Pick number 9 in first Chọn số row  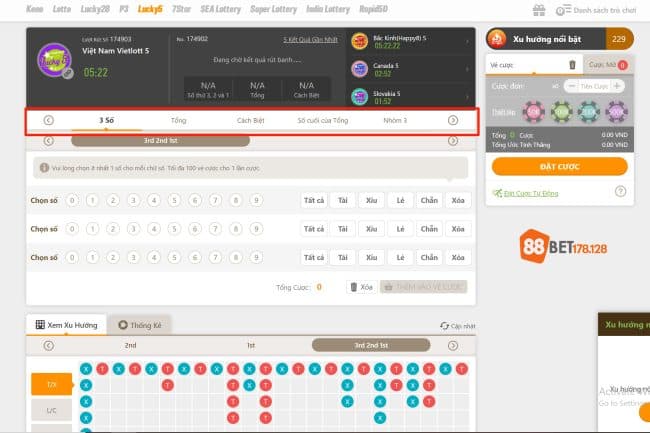click(x=256, y=201)
